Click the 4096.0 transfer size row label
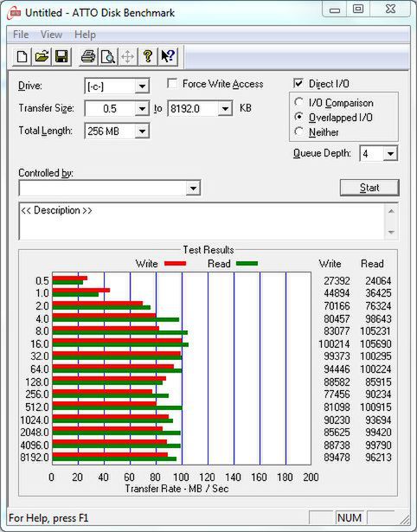This screenshot has width=417, height=532. 35,445
